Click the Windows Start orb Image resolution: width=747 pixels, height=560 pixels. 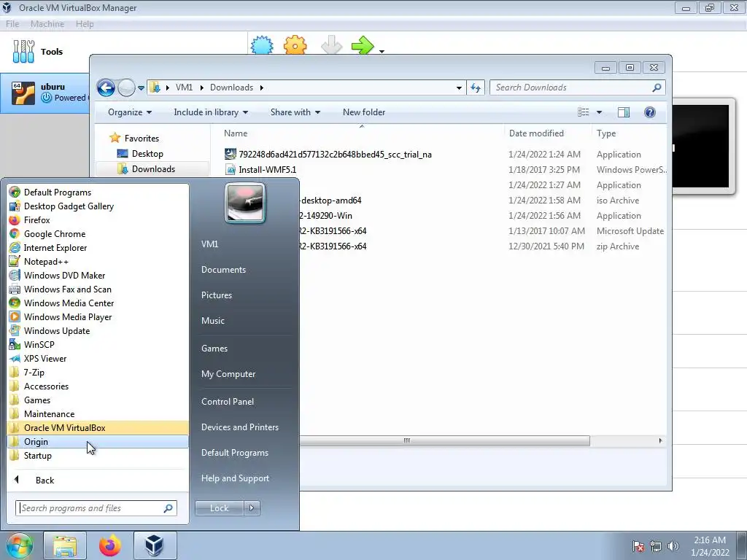[20, 545]
